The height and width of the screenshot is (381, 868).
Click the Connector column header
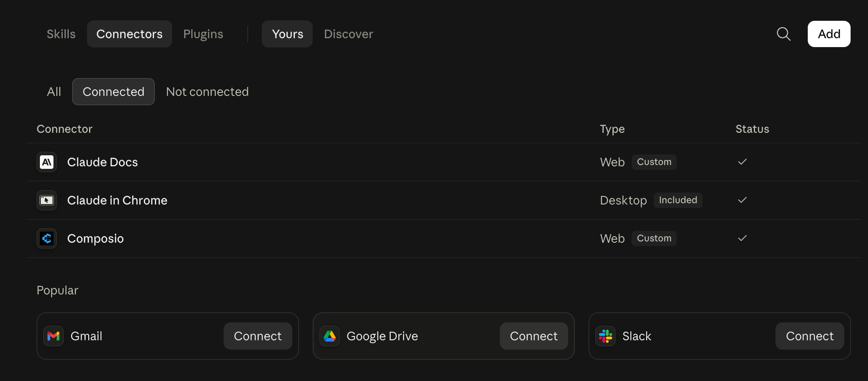64,129
